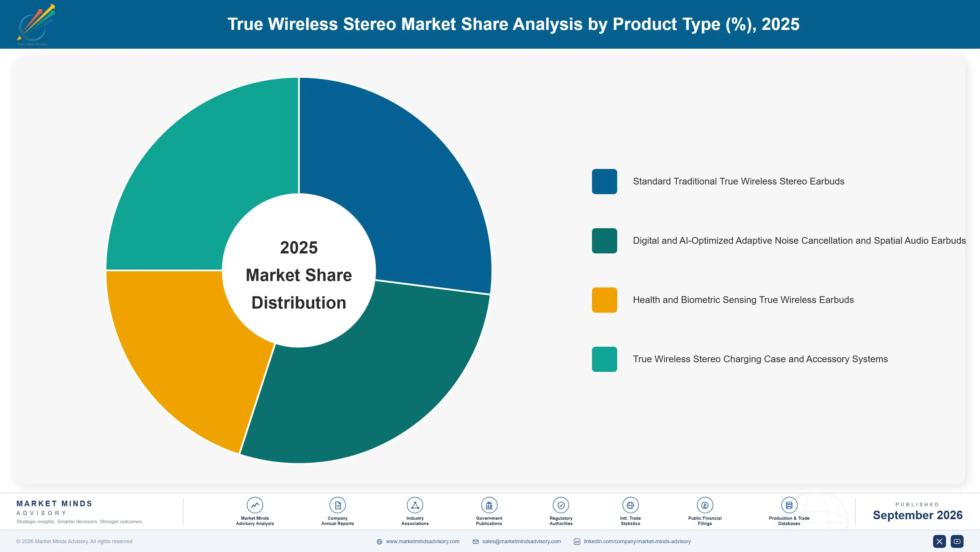
Task: Click the Strategic insights tagline text
Action: click(79, 521)
